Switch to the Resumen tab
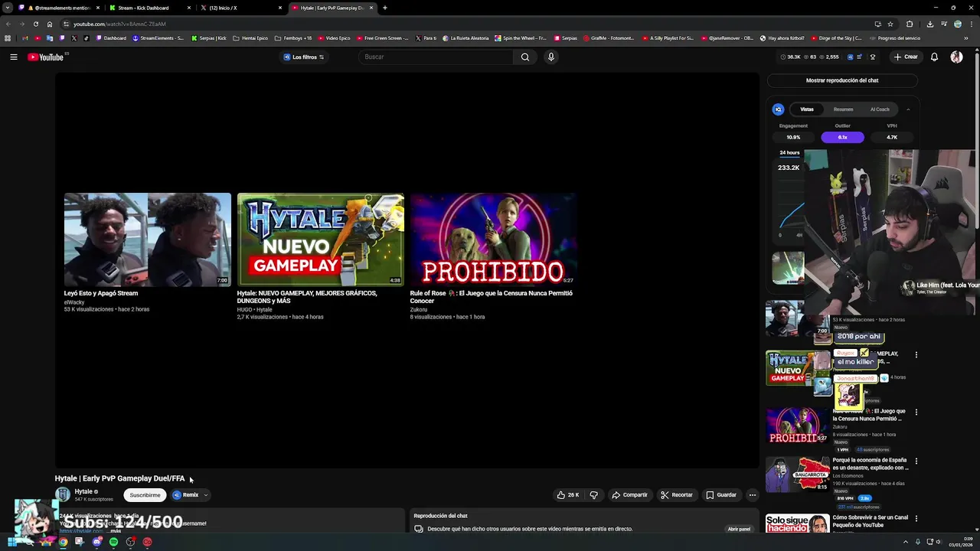 pyautogui.click(x=843, y=109)
